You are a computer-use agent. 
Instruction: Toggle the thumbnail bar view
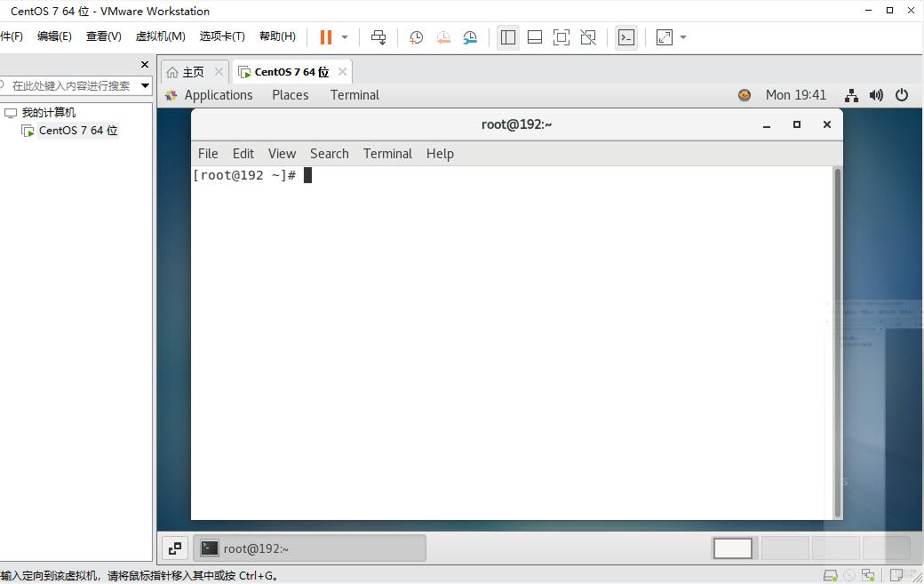[535, 37]
